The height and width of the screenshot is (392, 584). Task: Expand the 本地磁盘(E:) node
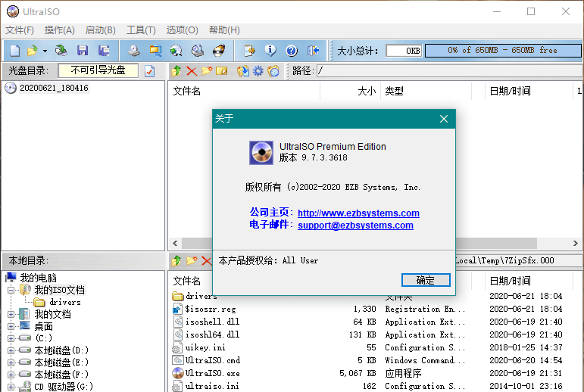11,362
